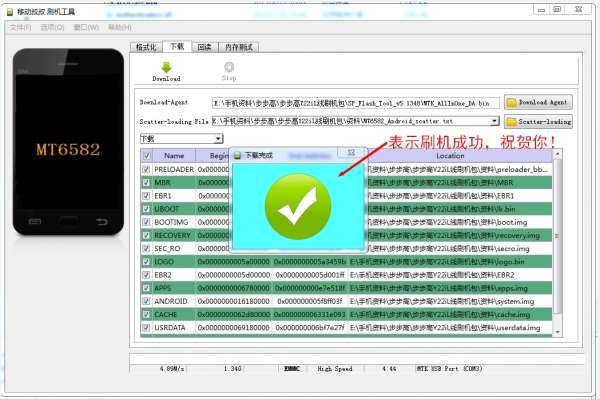Select the cache.img location cell
This screenshot has width=600, height=399.
[450, 314]
